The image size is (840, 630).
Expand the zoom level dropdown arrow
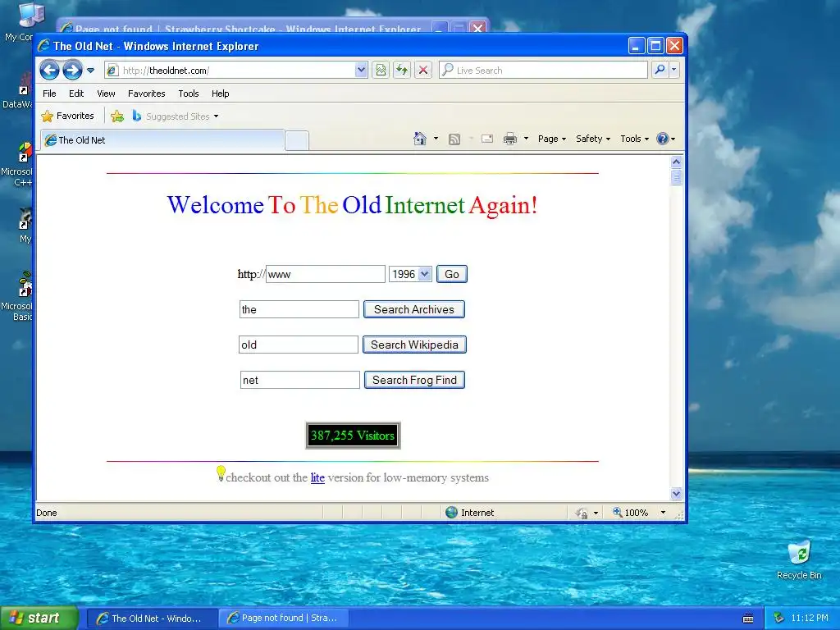pos(663,513)
